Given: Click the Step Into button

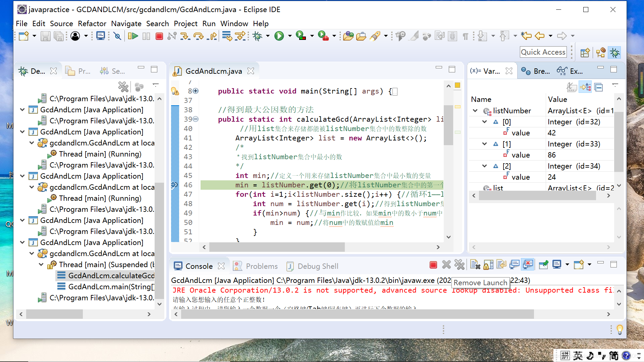Looking at the screenshot, I should (184, 36).
